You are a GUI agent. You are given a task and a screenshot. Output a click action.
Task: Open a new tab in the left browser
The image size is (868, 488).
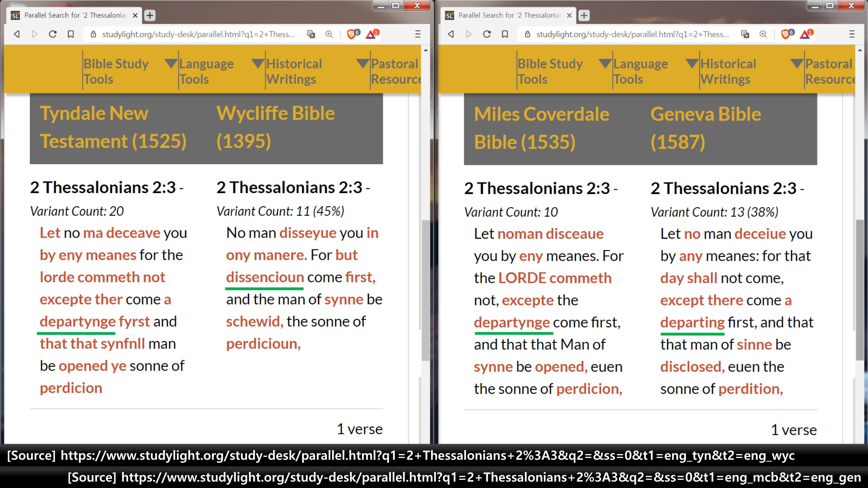(150, 15)
